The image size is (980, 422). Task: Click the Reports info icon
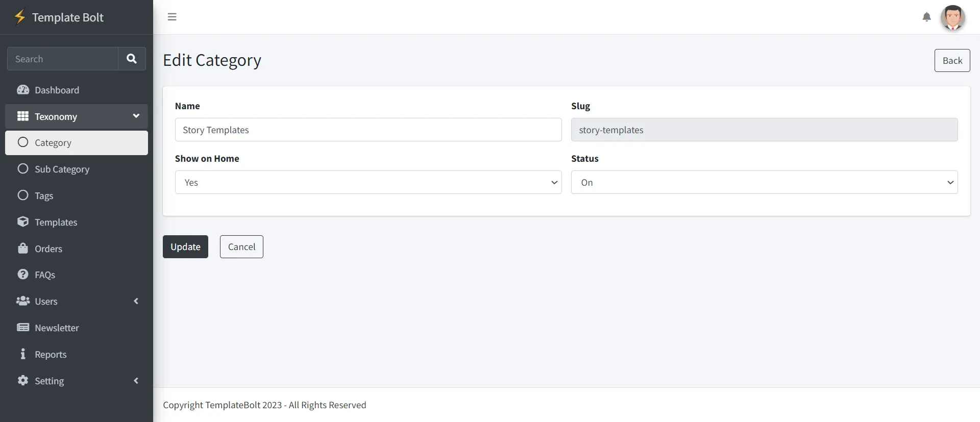(x=22, y=354)
